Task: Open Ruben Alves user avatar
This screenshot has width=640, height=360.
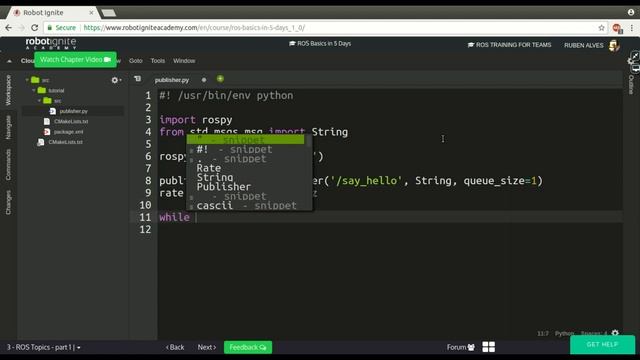Action: pyautogui.click(x=614, y=45)
